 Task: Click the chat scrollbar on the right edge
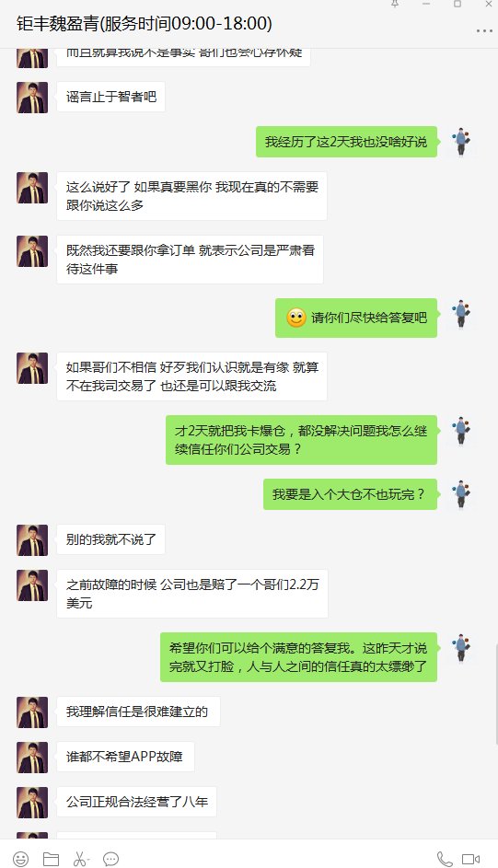coord(494,695)
